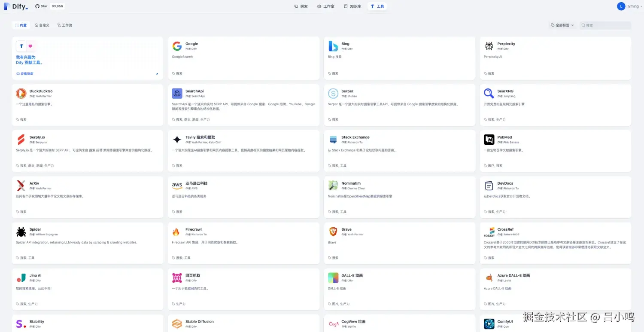Click the 亚马逊云科技 card title
This screenshot has width=644, height=332.
[197, 183]
